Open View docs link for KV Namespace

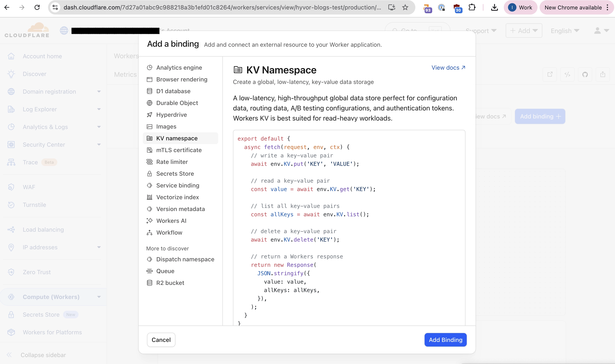pos(448,68)
